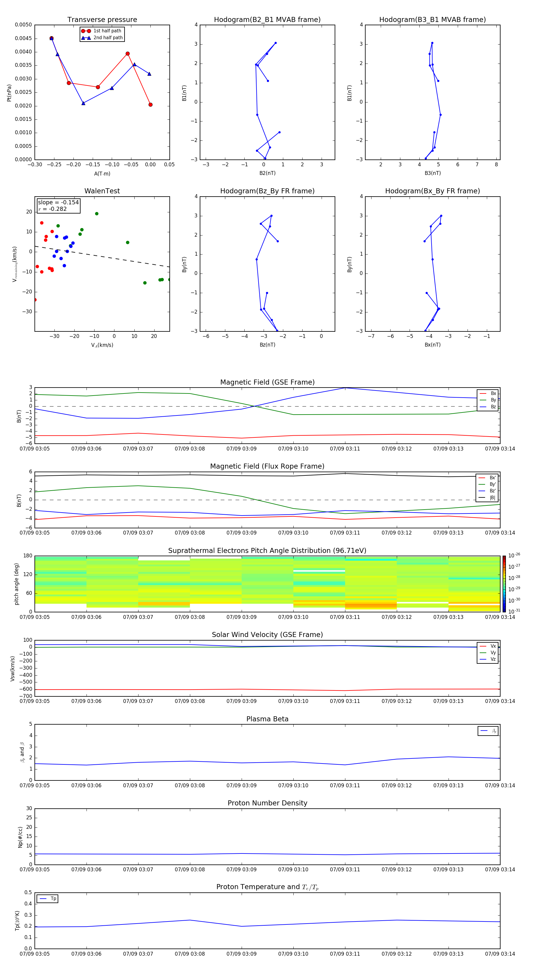Select the 'r = -0.282' annotation

(x=53, y=209)
